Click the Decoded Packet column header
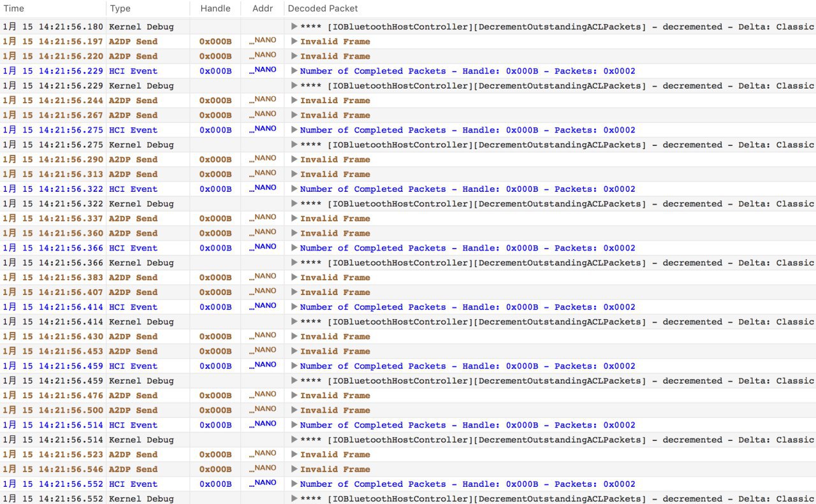 coord(323,8)
